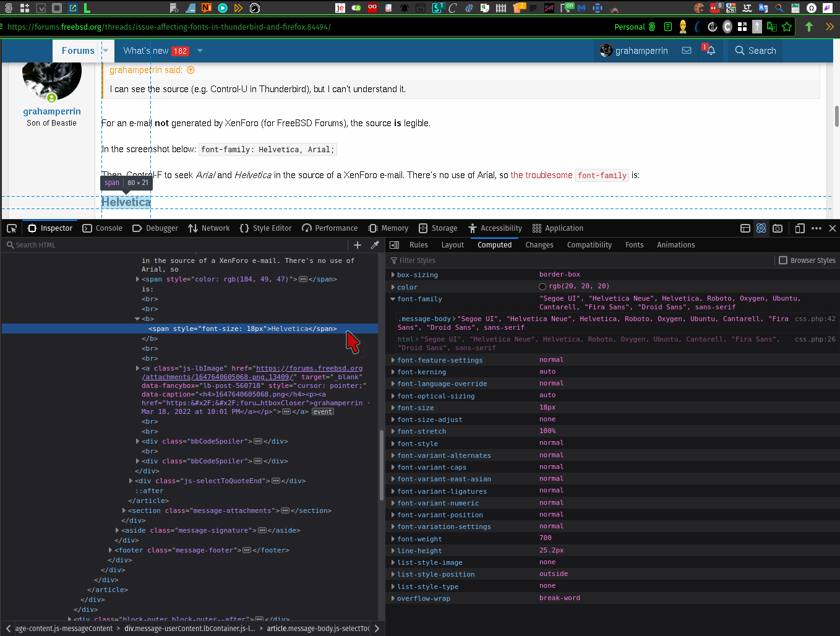
Task: Expand the font-weight computed property
Action: pos(393,539)
